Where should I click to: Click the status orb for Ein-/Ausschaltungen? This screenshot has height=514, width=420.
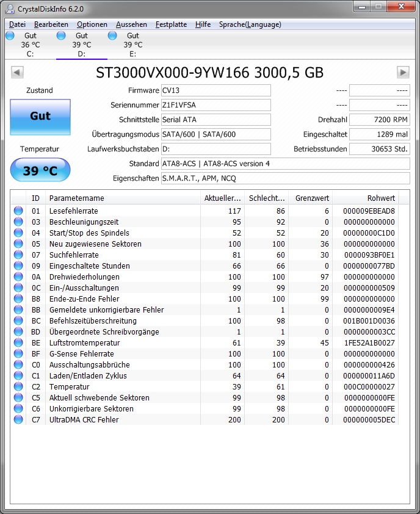click(18, 288)
